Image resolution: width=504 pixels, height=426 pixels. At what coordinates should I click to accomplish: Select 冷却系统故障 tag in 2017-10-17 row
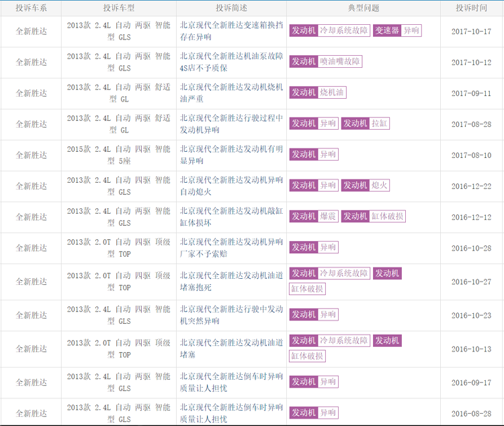click(330, 30)
